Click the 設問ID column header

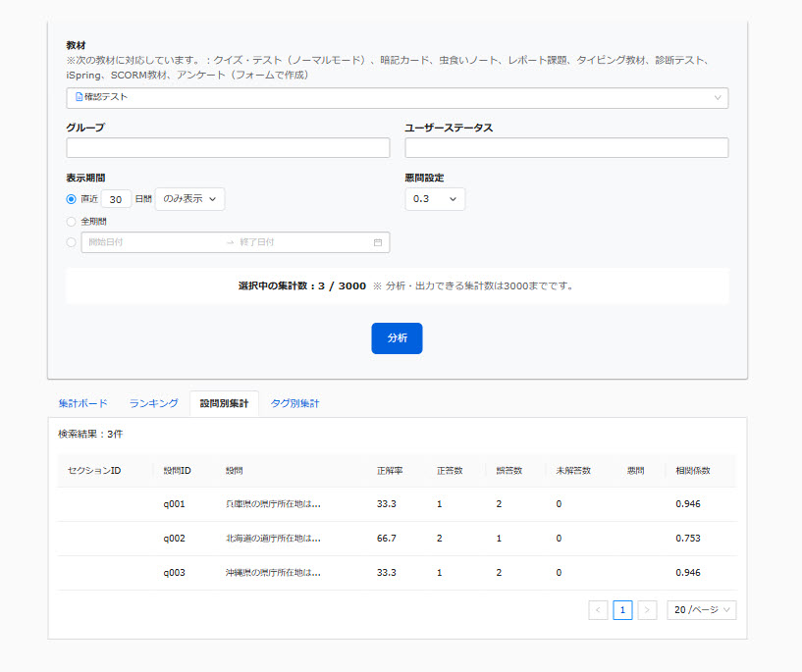click(x=177, y=471)
